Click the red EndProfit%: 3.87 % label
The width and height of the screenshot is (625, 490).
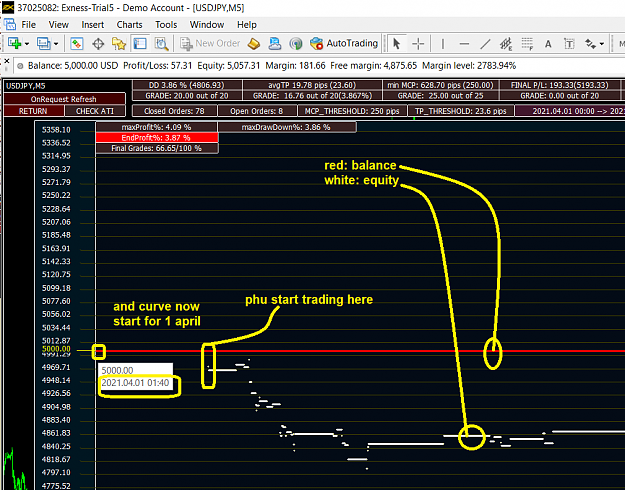[x=156, y=138]
